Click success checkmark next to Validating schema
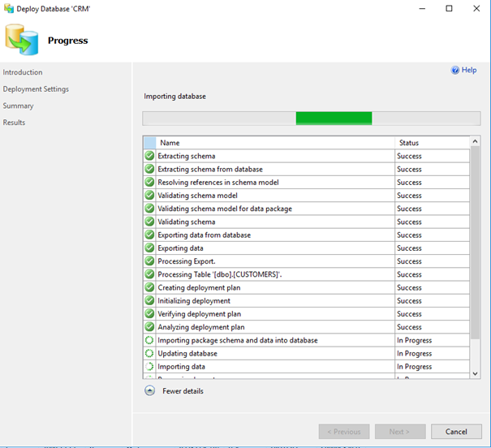This screenshot has height=448, width=491. click(149, 222)
